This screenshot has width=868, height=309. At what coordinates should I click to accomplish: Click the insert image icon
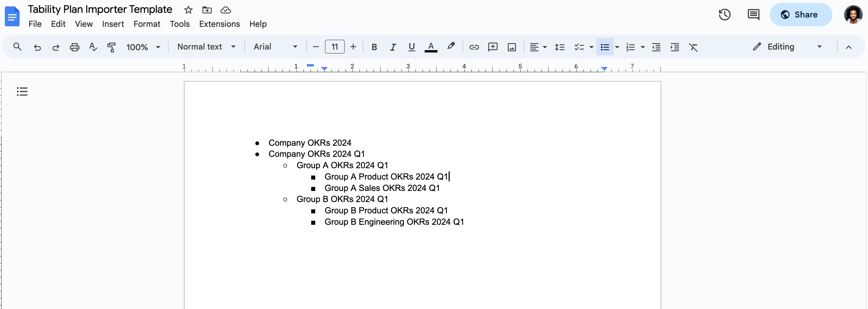(512, 47)
